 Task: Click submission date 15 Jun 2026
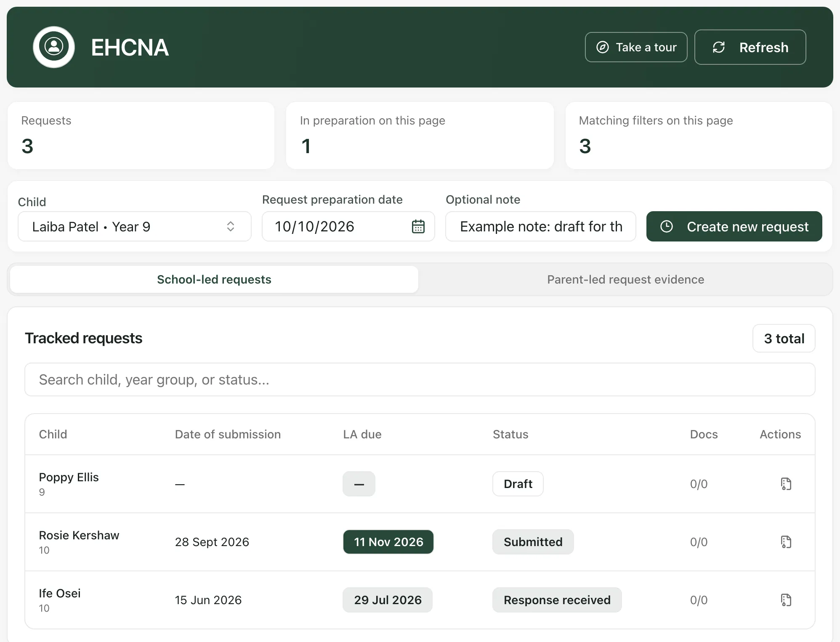208,600
